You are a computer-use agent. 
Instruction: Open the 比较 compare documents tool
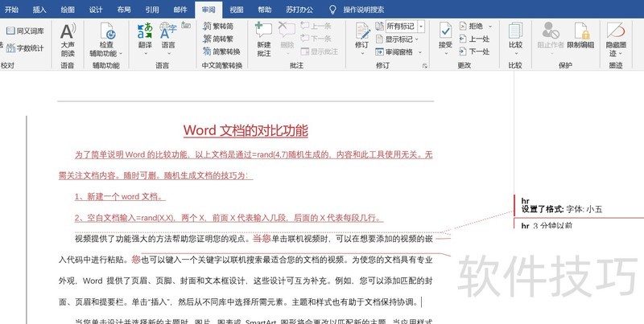pos(515,36)
